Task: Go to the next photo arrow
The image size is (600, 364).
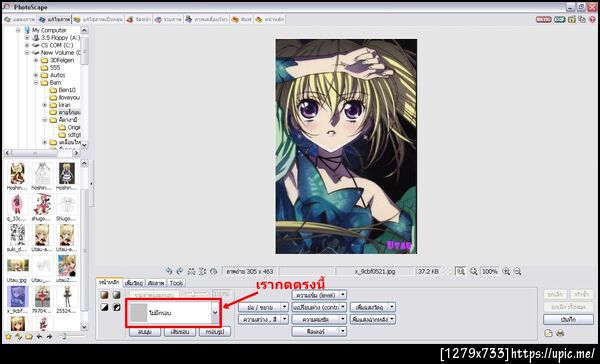Action: (49, 336)
